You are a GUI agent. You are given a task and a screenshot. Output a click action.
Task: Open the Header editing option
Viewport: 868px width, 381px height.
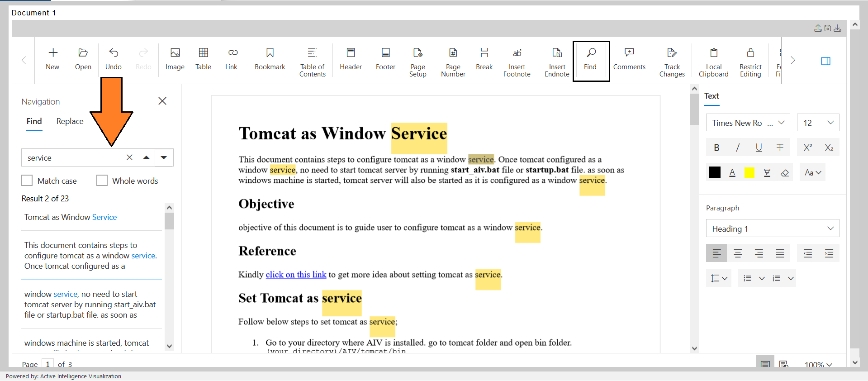pyautogui.click(x=351, y=60)
